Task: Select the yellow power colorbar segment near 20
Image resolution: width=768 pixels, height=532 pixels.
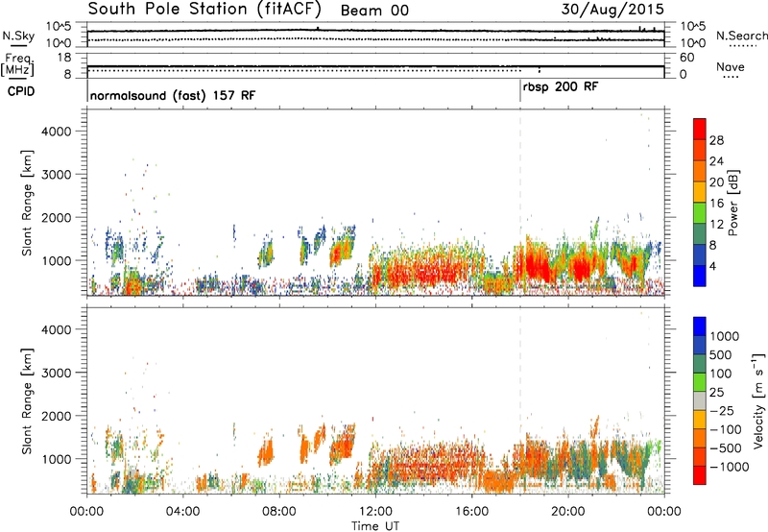Action: click(x=700, y=192)
